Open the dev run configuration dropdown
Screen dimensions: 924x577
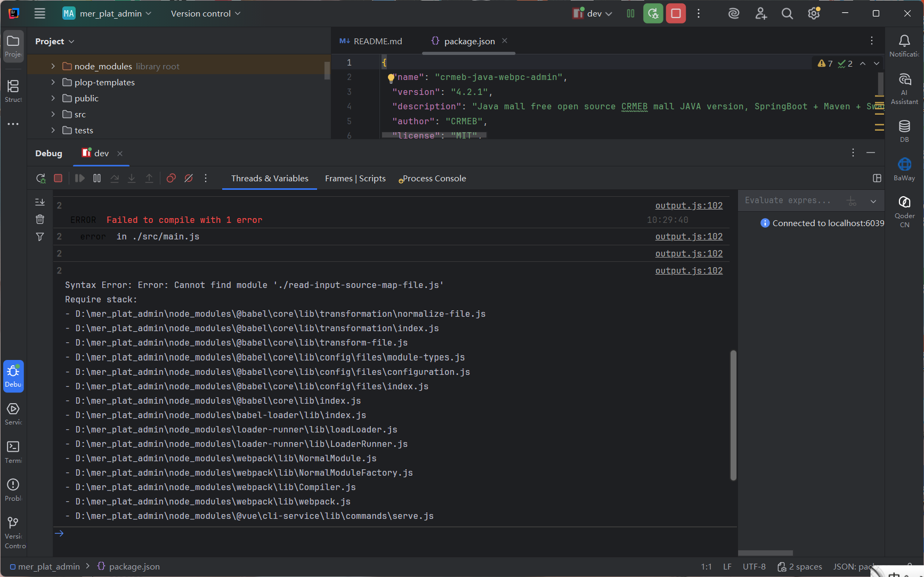click(592, 13)
